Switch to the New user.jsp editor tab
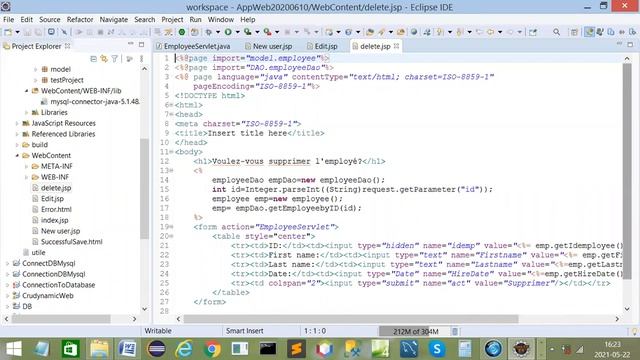This screenshot has height=360, width=640. [269, 47]
